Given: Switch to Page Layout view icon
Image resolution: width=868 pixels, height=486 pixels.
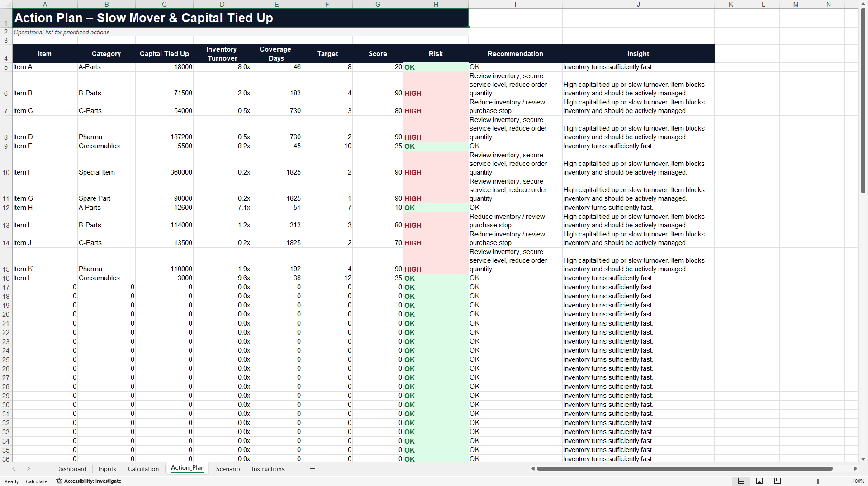Looking at the screenshot, I should pyautogui.click(x=759, y=481).
